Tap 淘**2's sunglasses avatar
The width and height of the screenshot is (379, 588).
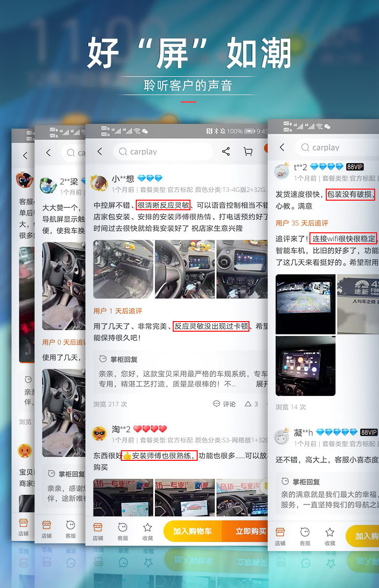tap(99, 433)
